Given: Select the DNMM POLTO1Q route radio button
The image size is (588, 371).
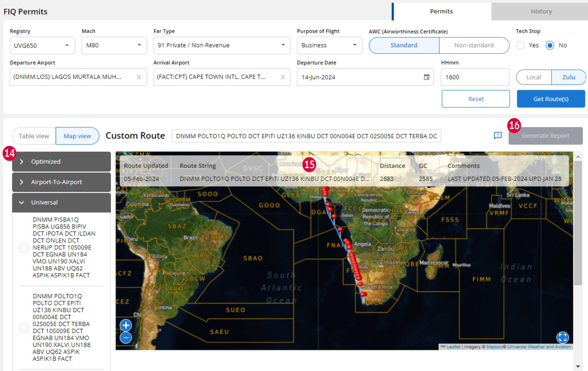Looking at the screenshot, I should 24,328.
